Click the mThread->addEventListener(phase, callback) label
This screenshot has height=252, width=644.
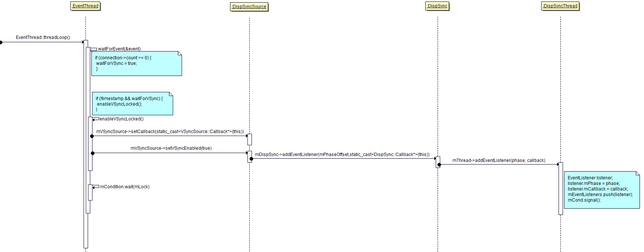(x=499, y=160)
